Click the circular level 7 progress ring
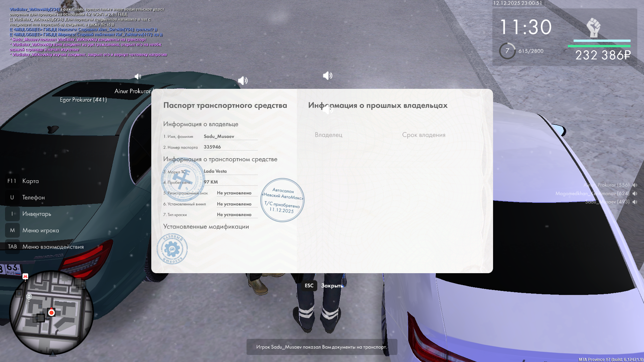This screenshot has height=362, width=644. pos(507,51)
